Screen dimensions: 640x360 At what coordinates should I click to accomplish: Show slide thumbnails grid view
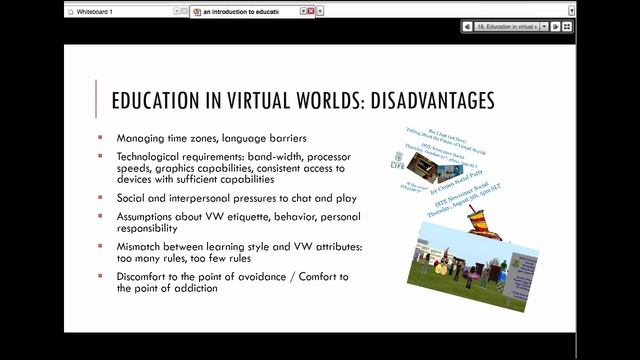(567, 27)
